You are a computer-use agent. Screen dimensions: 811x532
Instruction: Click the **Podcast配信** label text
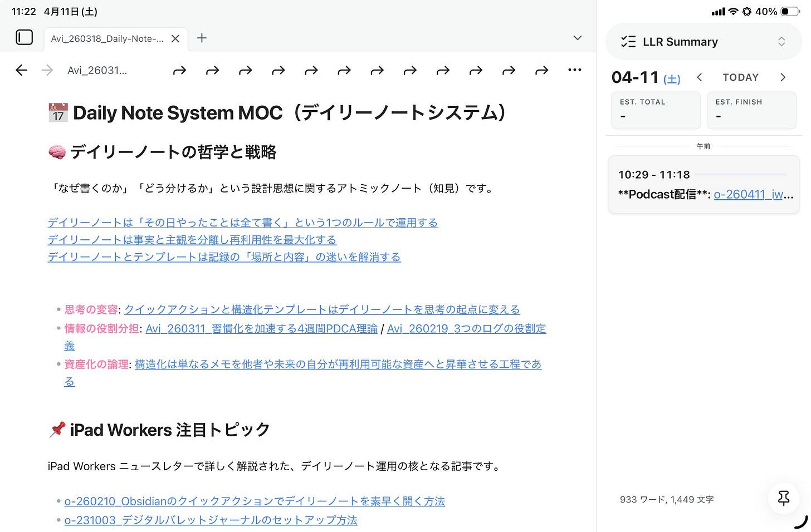point(664,194)
